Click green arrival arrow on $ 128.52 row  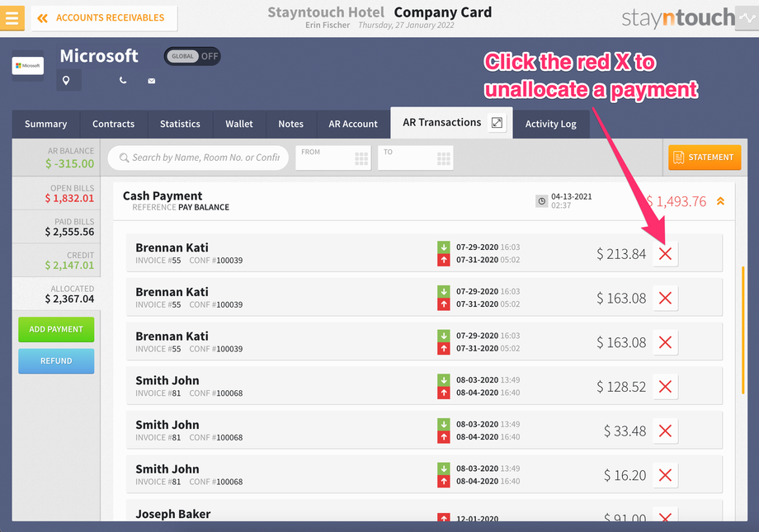click(443, 380)
